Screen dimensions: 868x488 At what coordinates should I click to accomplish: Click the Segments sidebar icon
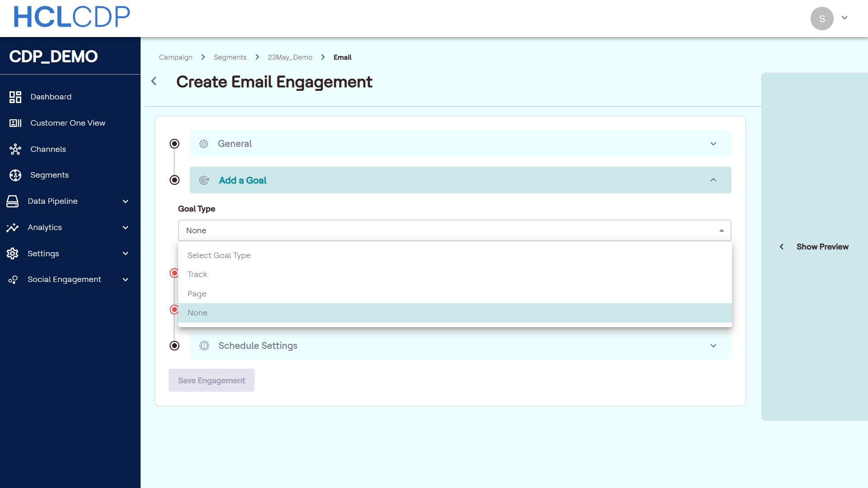(15, 175)
